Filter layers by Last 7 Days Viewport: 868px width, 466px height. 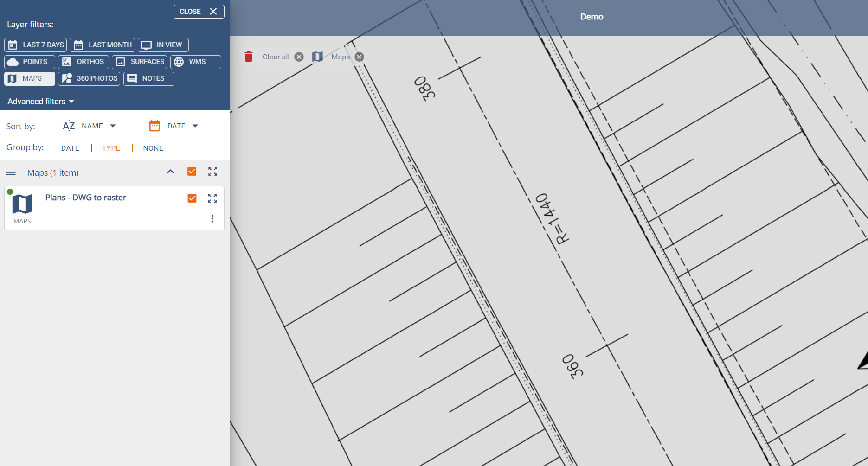pos(36,45)
